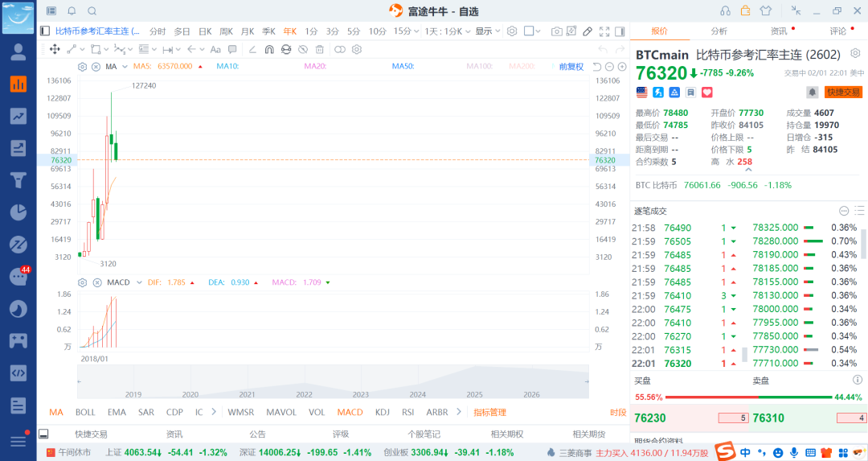Viewport: 868px width, 461px height.
Task: Take a chart screenshot with camera icon
Action: click(556, 31)
